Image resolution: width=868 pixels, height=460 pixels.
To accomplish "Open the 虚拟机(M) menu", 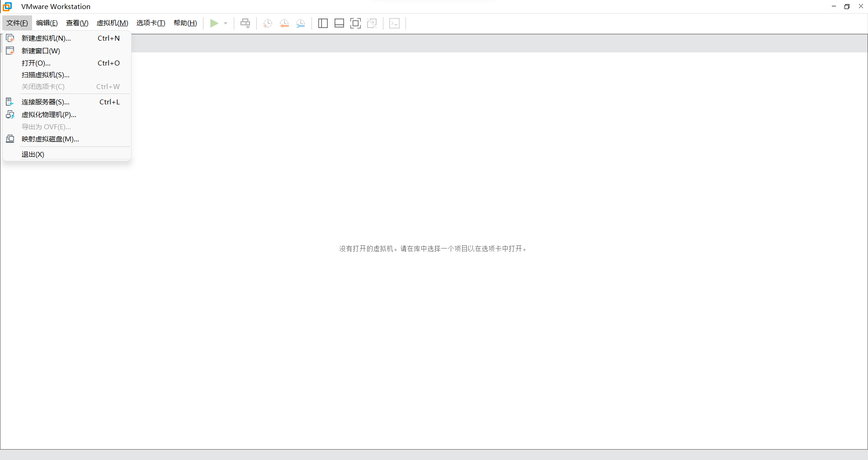I will pyautogui.click(x=113, y=23).
